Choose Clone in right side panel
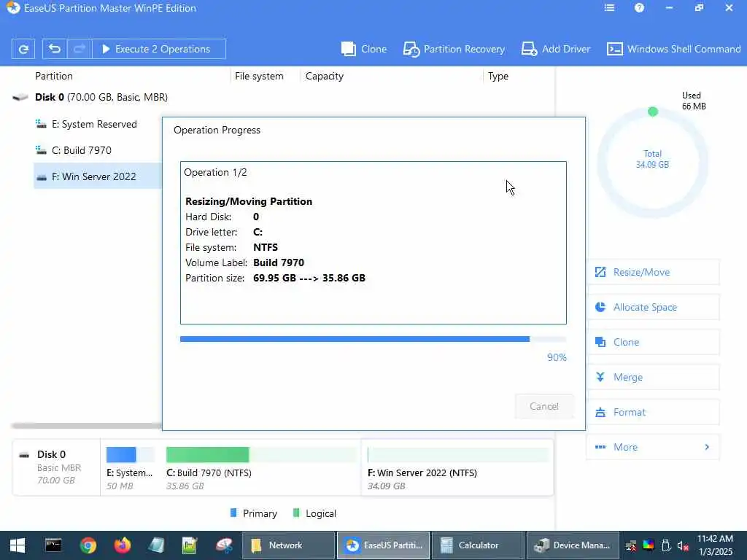 point(653,343)
